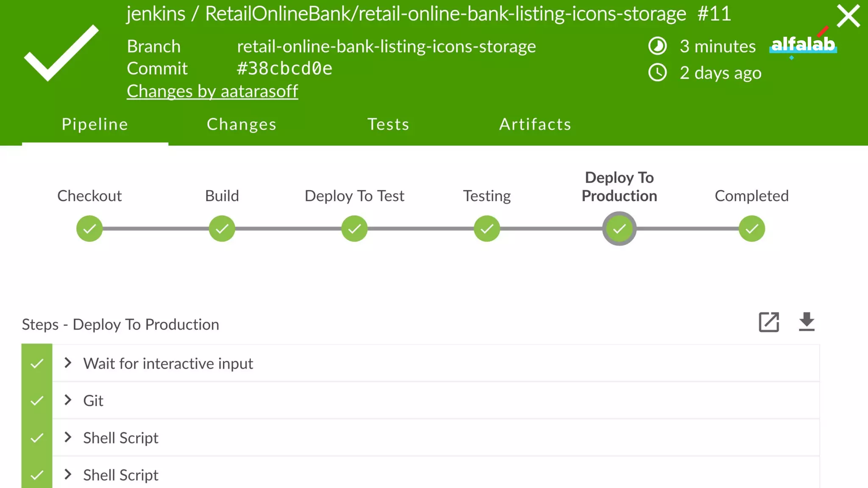Click the Checkout stage status node
The height and width of the screenshot is (488, 868).
point(89,229)
